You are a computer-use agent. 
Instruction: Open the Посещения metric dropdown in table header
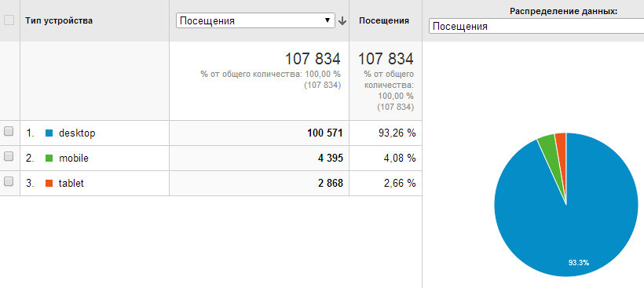255,20
